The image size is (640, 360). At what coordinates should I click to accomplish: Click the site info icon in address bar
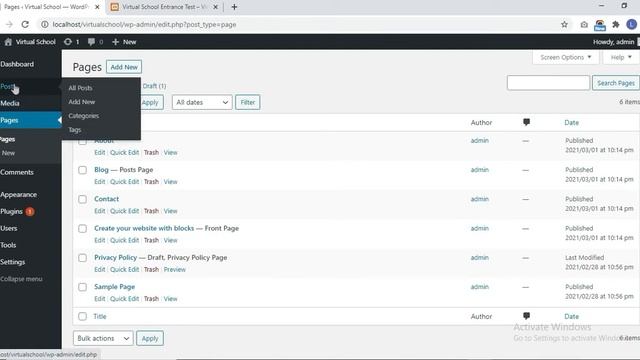[x=44, y=24]
